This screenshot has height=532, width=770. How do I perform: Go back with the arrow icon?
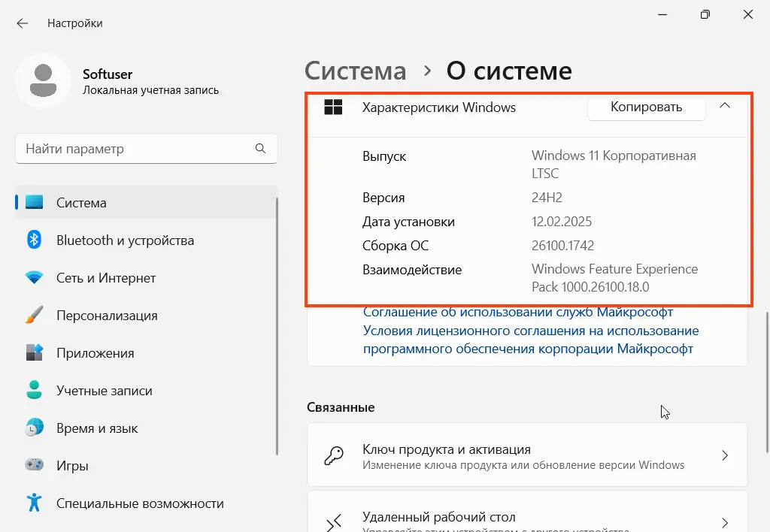pyautogui.click(x=22, y=23)
